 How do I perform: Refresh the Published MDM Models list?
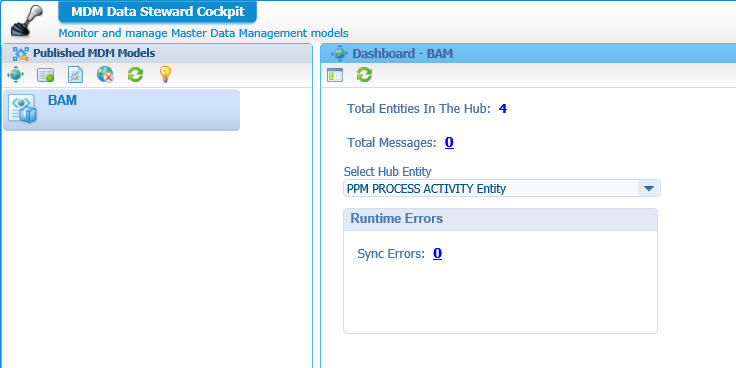pos(136,75)
